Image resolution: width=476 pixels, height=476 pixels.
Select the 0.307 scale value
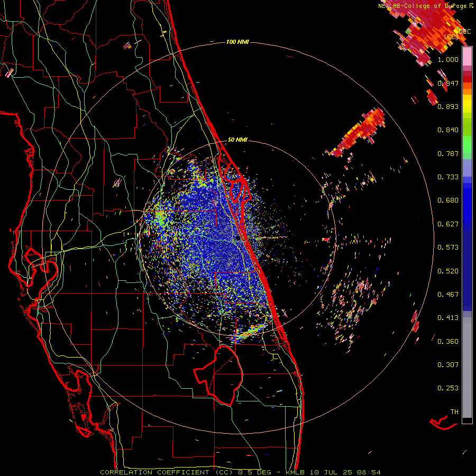pyautogui.click(x=448, y=365)
